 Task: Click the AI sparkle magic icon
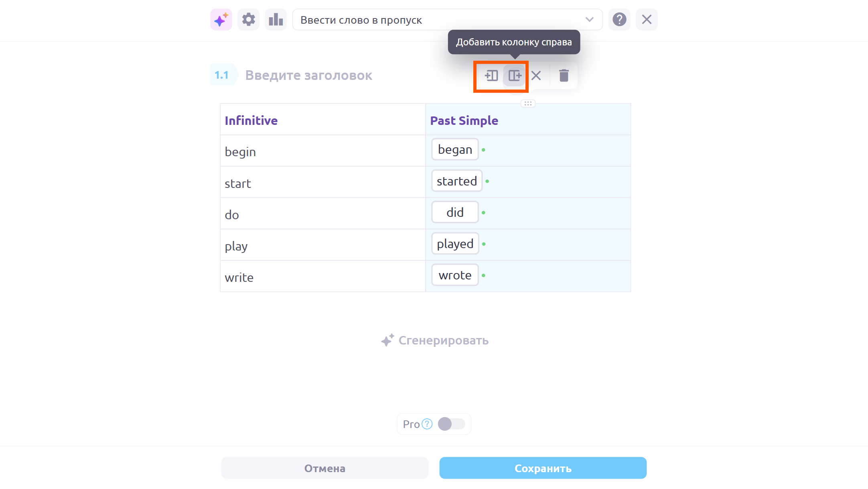coord(221,20)
